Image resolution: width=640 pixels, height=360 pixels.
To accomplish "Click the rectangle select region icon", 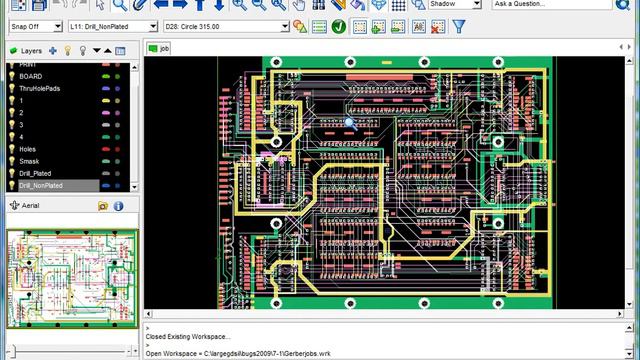I will [359, 27].
